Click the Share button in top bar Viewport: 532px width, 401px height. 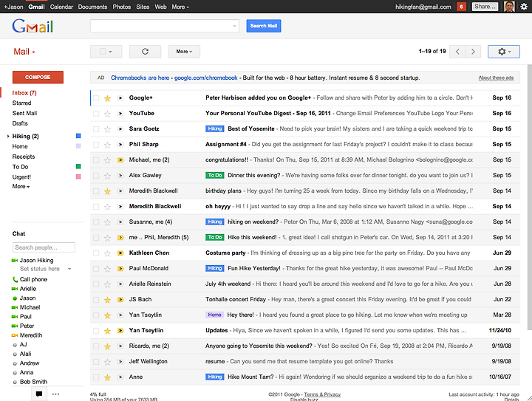(485, 7)
